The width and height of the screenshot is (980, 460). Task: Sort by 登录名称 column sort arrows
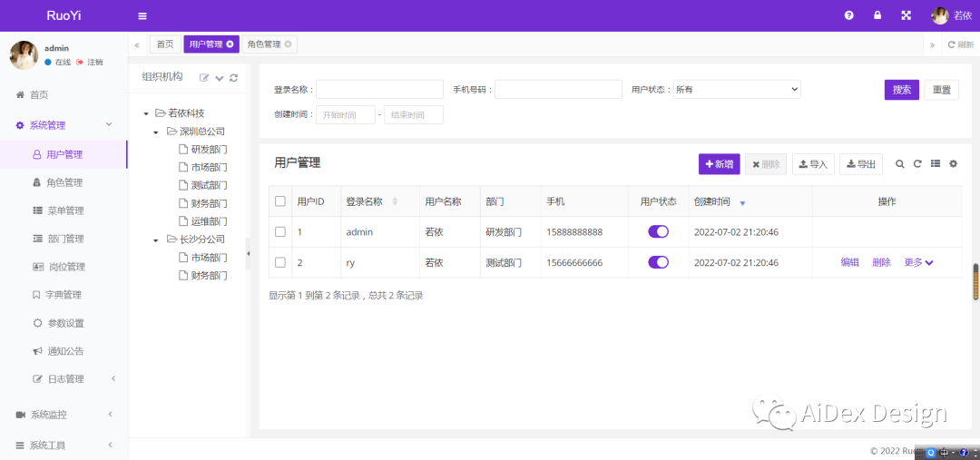point(395,201)
